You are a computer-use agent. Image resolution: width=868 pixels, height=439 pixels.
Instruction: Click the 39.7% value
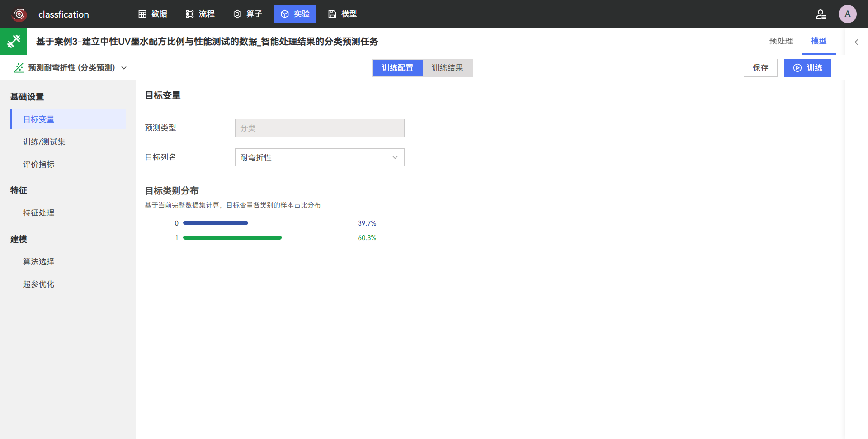(367, 223)
